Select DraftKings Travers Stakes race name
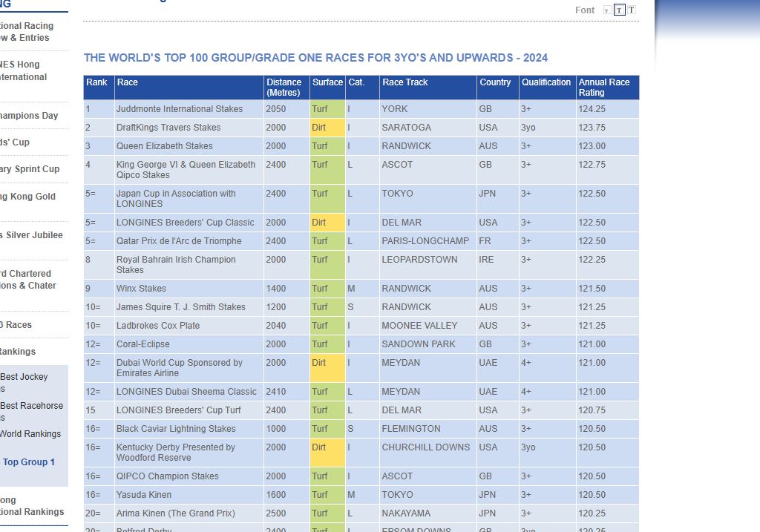This screenshot has height=532, width=760. click(168, 128)
